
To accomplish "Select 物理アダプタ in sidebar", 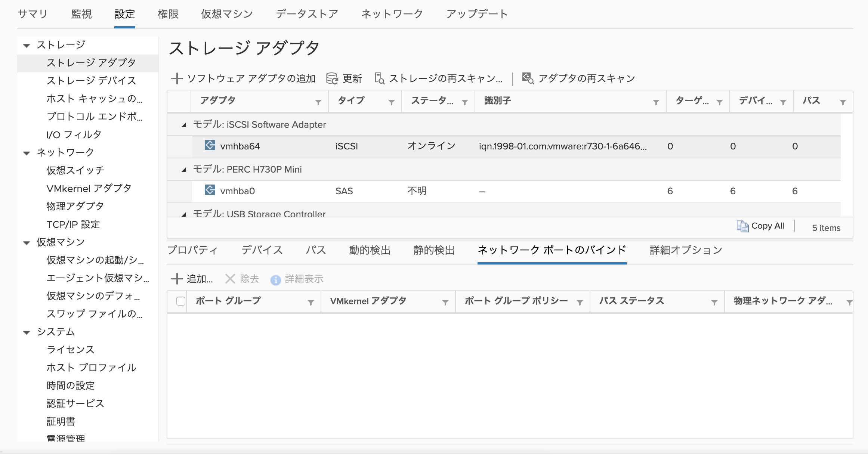I will pyautogui.click(x=75, y=206).
